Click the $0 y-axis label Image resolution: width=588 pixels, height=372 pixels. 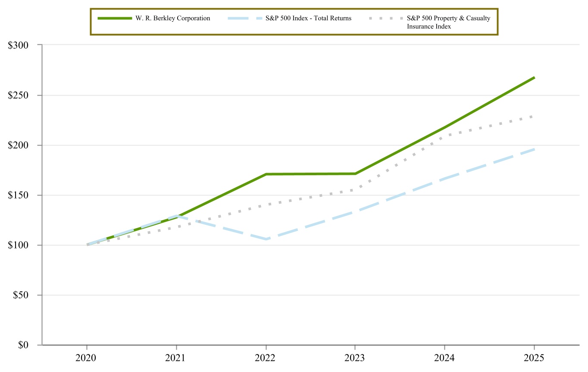click(22, 345)
